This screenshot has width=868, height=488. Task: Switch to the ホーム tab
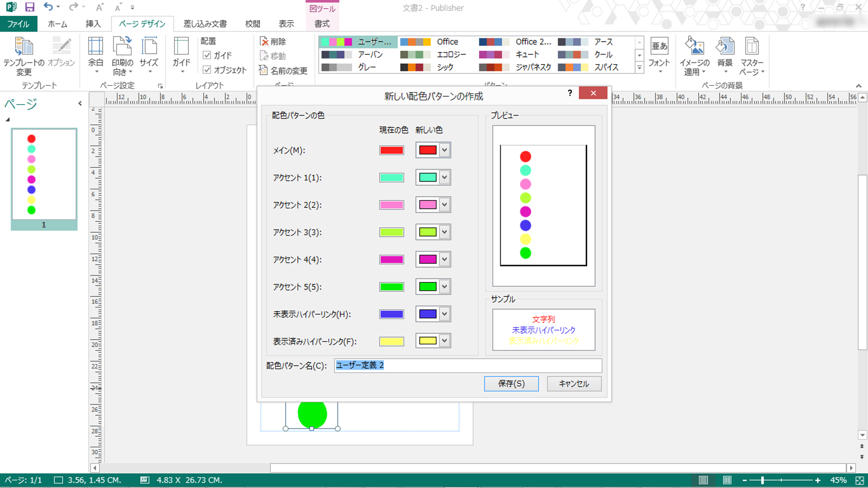57,24
